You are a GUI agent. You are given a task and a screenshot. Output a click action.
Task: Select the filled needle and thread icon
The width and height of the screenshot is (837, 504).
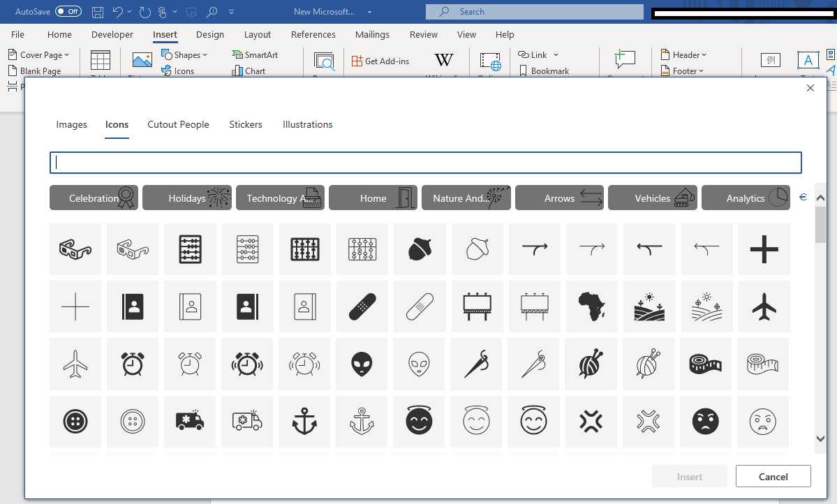(x=476, y=364)
